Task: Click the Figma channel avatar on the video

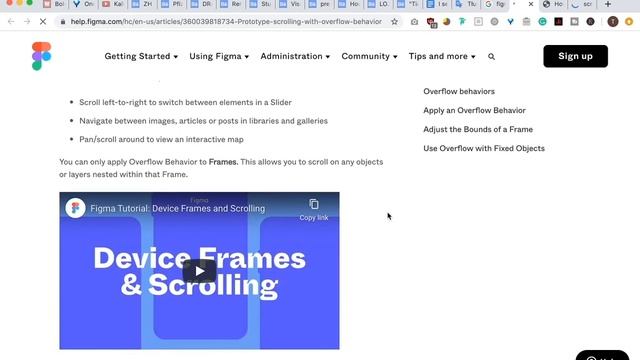Action: (76, 208)
